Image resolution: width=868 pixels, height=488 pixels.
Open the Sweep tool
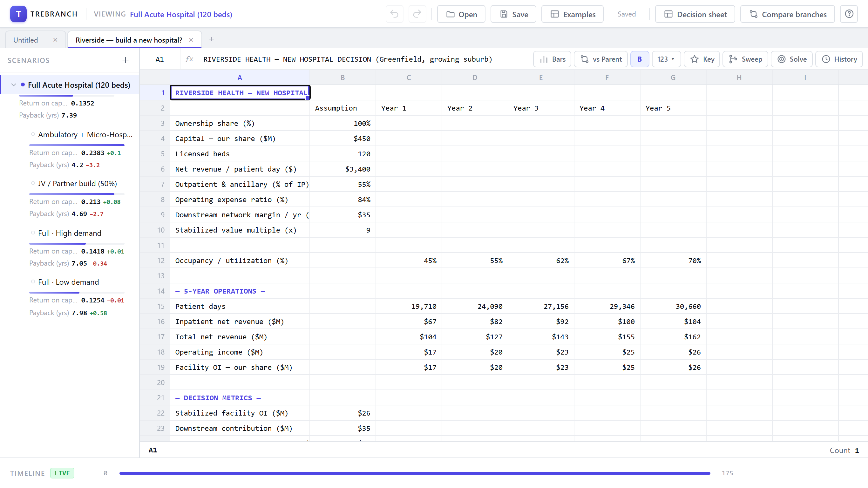point(745,59)
